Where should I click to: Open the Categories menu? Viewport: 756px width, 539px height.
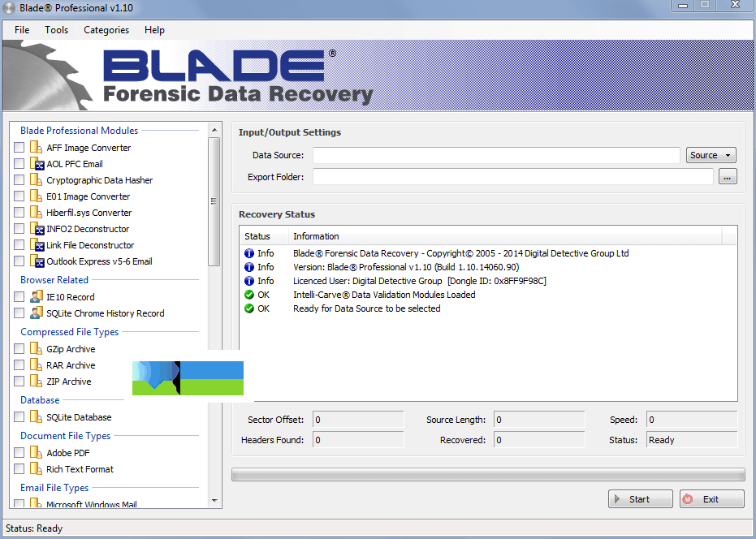tap(106, 30)
